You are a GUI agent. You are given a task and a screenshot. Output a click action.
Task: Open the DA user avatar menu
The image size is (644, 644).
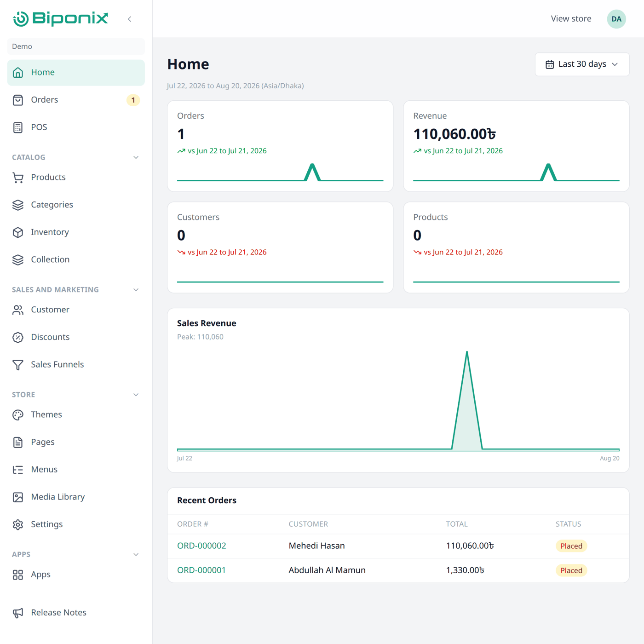(x=616, y=19)
